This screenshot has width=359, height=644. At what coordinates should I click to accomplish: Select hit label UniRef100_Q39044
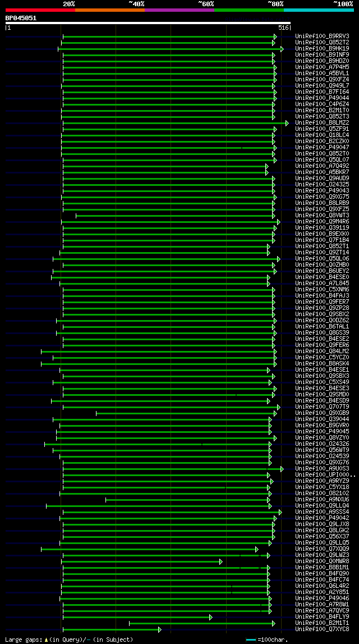322,419
